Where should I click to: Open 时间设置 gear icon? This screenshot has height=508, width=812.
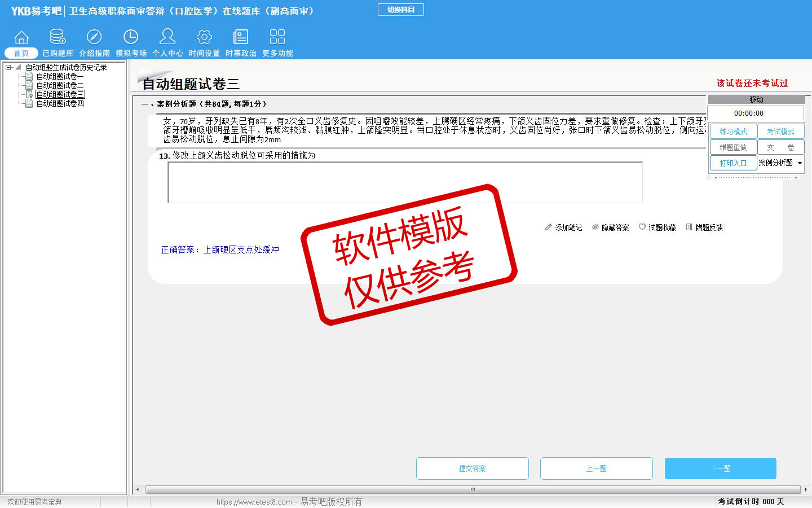coord(204,38)
